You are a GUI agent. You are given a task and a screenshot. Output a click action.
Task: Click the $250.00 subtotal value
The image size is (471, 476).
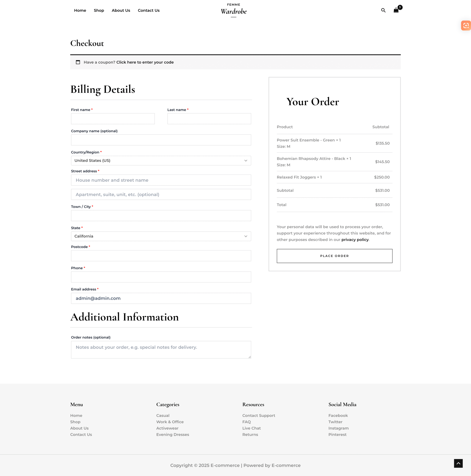pyautogui.click(x=382, y=177)
